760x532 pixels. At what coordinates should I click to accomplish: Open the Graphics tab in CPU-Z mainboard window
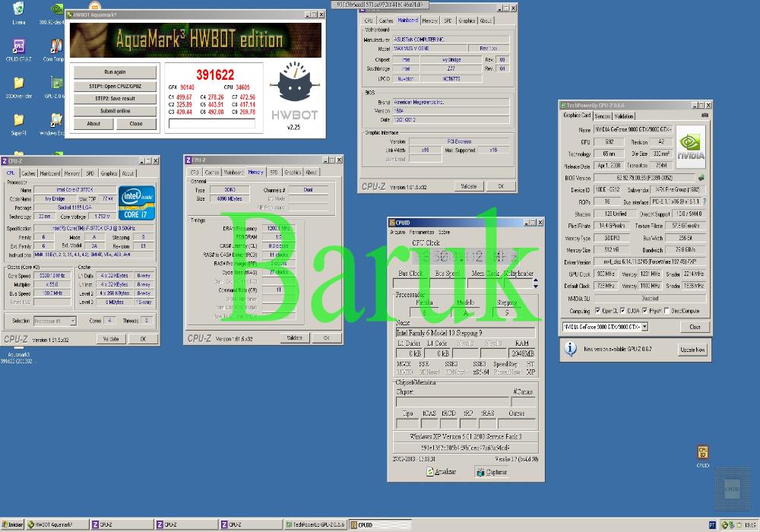467,21
